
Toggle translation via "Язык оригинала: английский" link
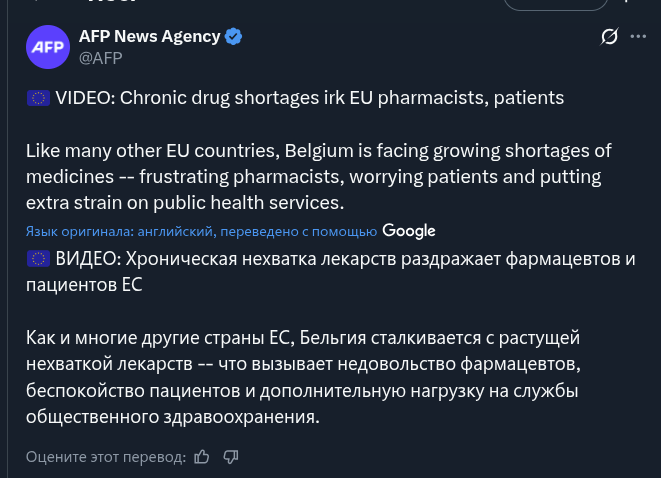119,231
